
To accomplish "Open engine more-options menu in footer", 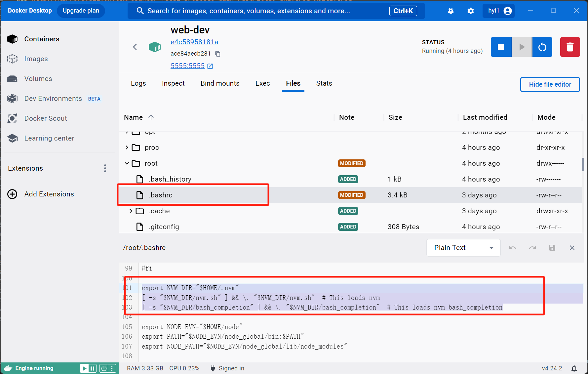I will point(112,368).
